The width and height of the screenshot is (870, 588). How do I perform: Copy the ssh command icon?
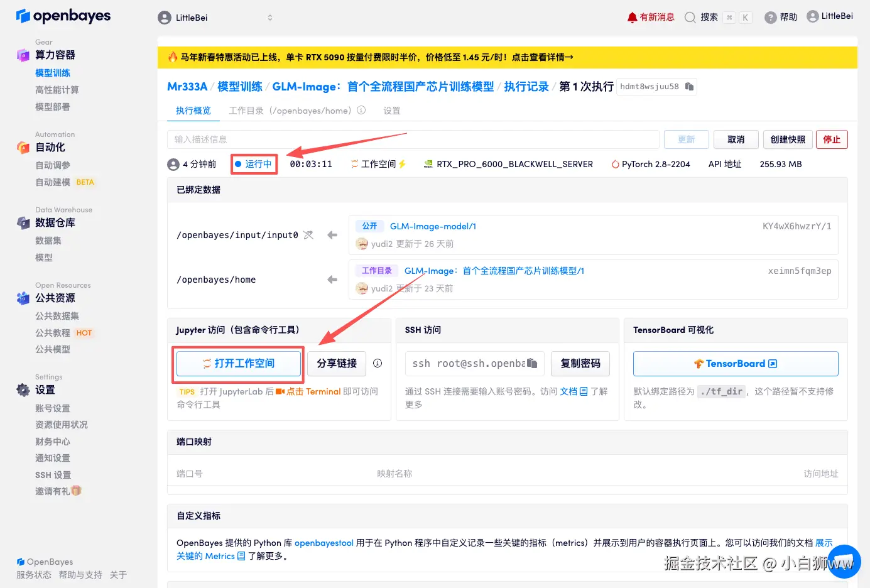[532, 363]
